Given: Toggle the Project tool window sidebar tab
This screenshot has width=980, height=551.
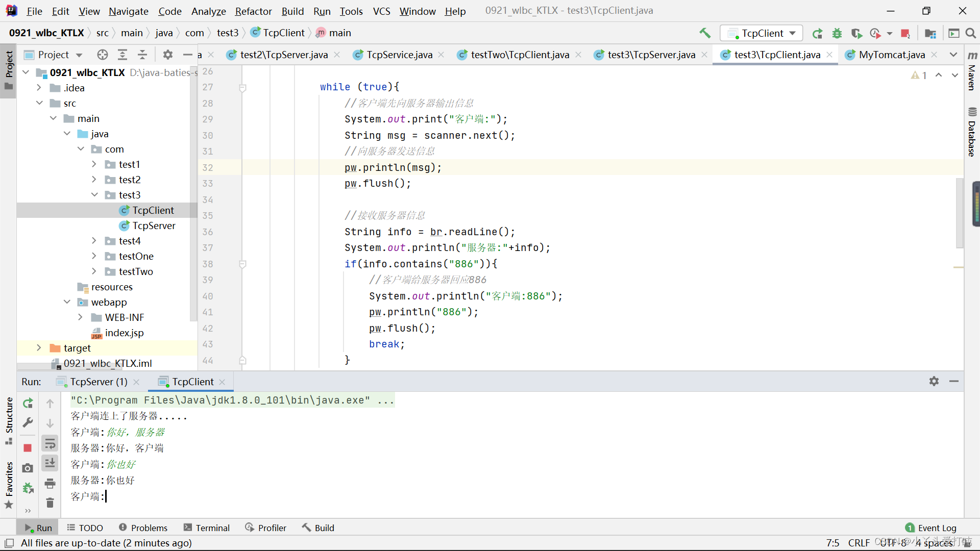Looking at the screenshot, I should [x=9, y=70].
